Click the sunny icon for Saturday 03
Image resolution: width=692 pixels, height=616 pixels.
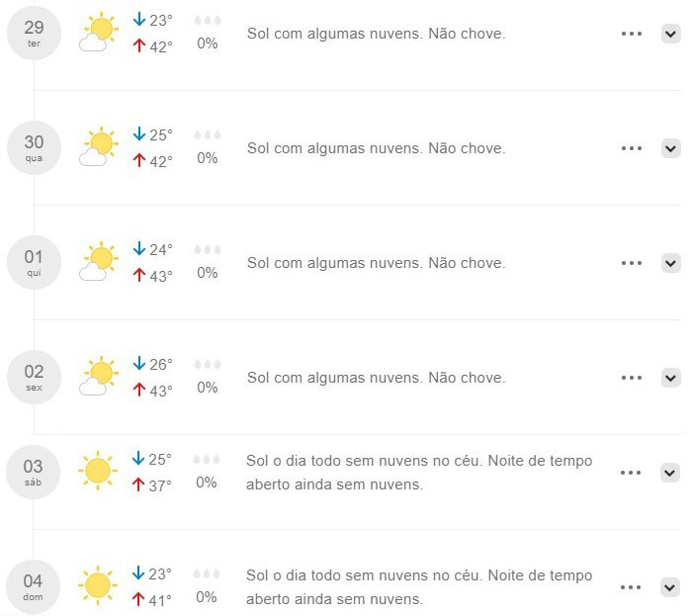(98, 471)
